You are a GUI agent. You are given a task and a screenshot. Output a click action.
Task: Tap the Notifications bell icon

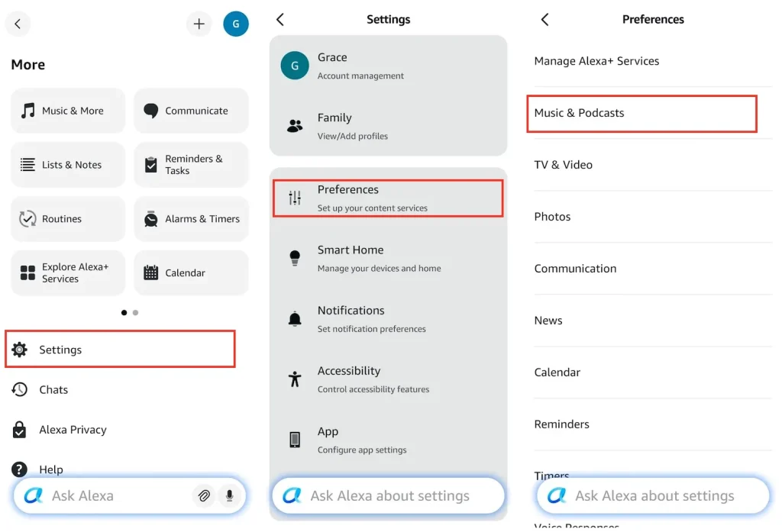click(x=295, y=318)
